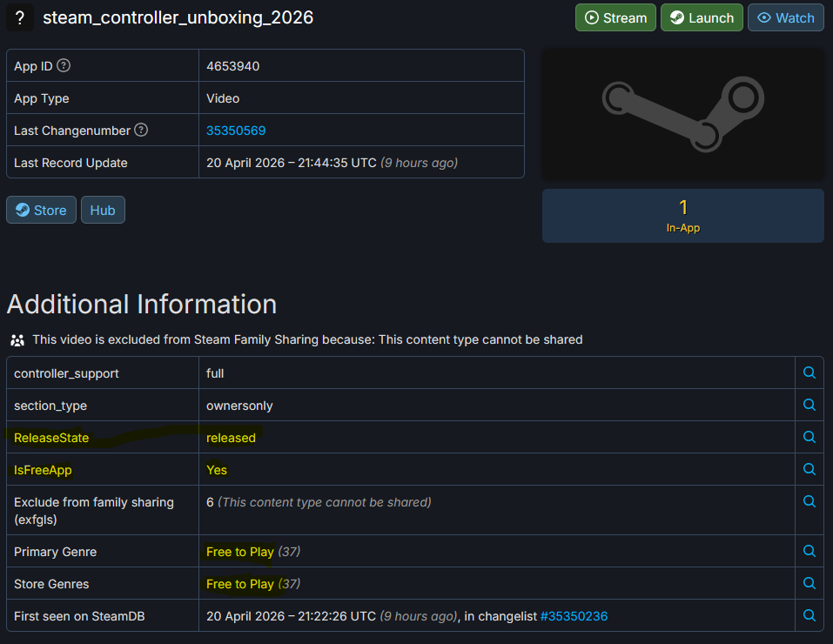
Task: Open the Store page button
Action: 42,210
